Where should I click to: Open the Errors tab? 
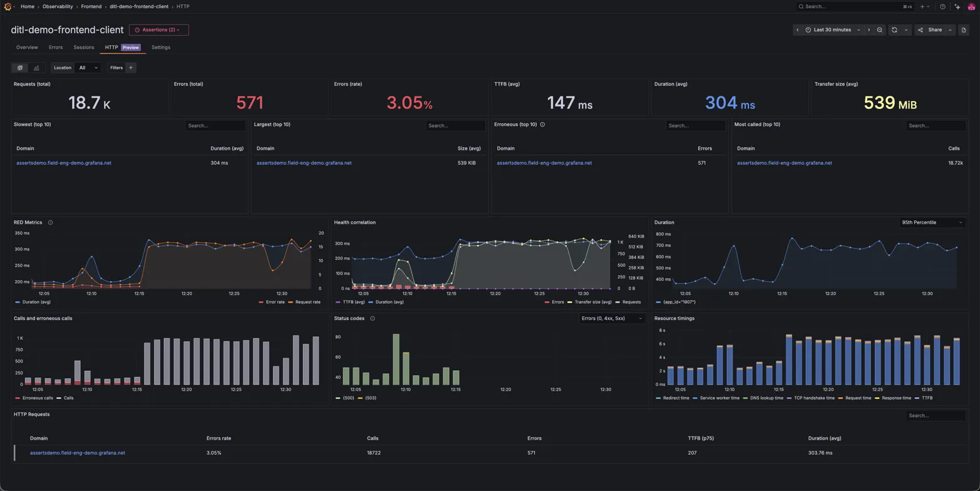pos(55,47)
